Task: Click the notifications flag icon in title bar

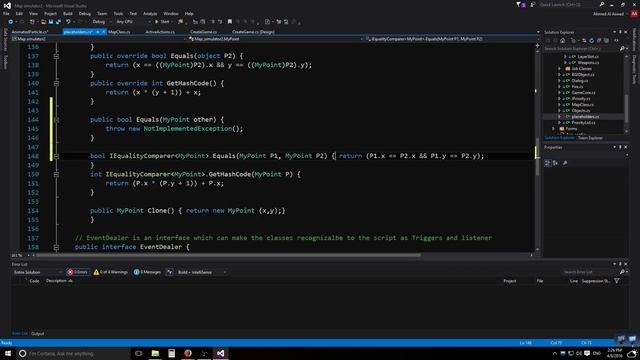Action: pyautogui.click(x=521, y=5)
